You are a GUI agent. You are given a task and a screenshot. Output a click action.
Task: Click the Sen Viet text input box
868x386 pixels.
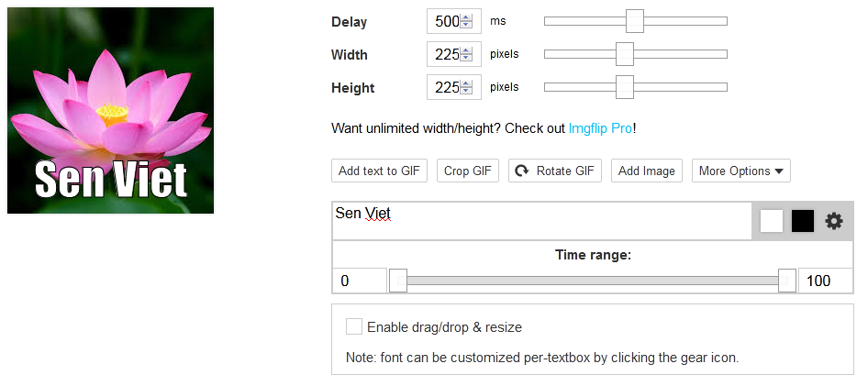pos(542,221)
